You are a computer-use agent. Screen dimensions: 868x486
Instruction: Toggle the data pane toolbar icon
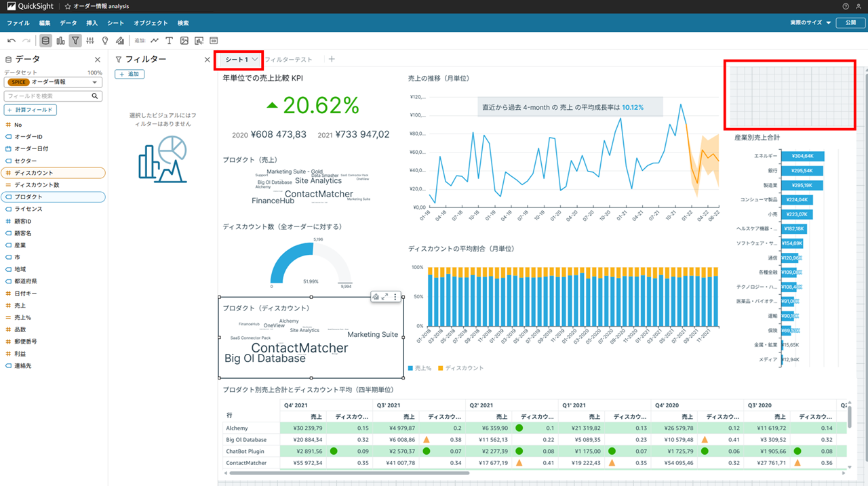(x=45, y=41)
